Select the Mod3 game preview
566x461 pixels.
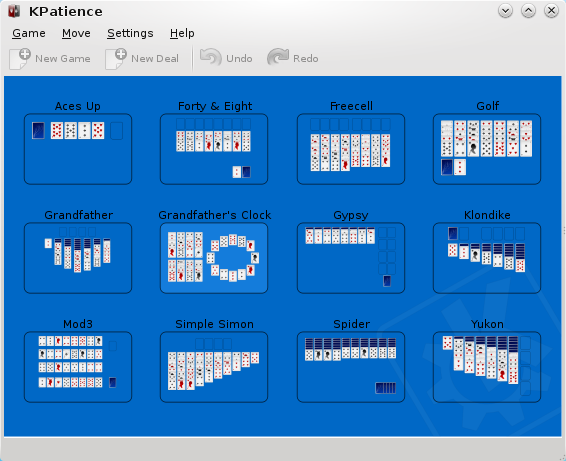point(78,367)
